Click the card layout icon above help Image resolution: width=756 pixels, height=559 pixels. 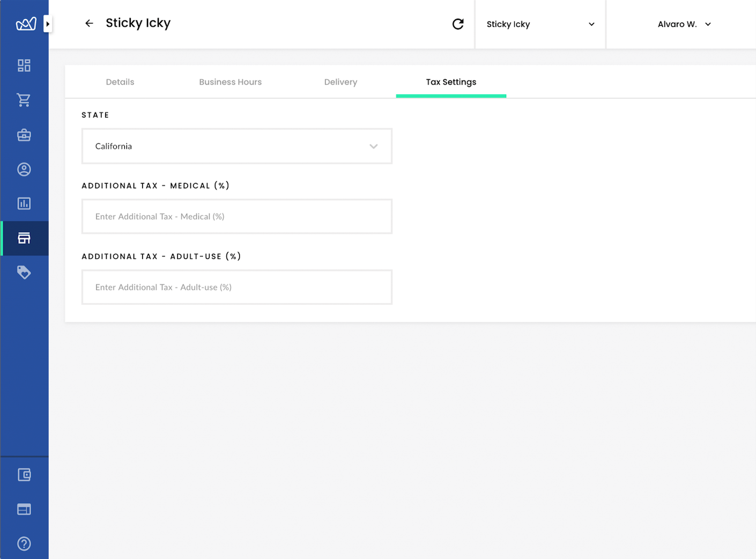(24, 509)
